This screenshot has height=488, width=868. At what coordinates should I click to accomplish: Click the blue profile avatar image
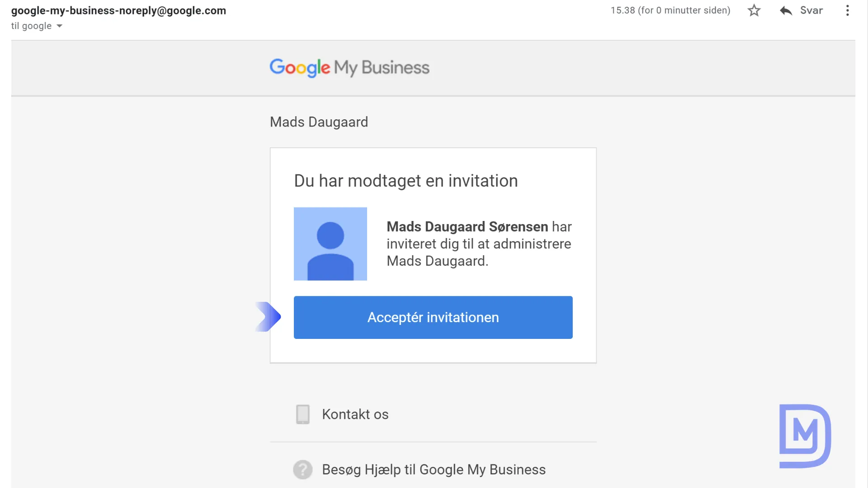click(x=330, y=244)
